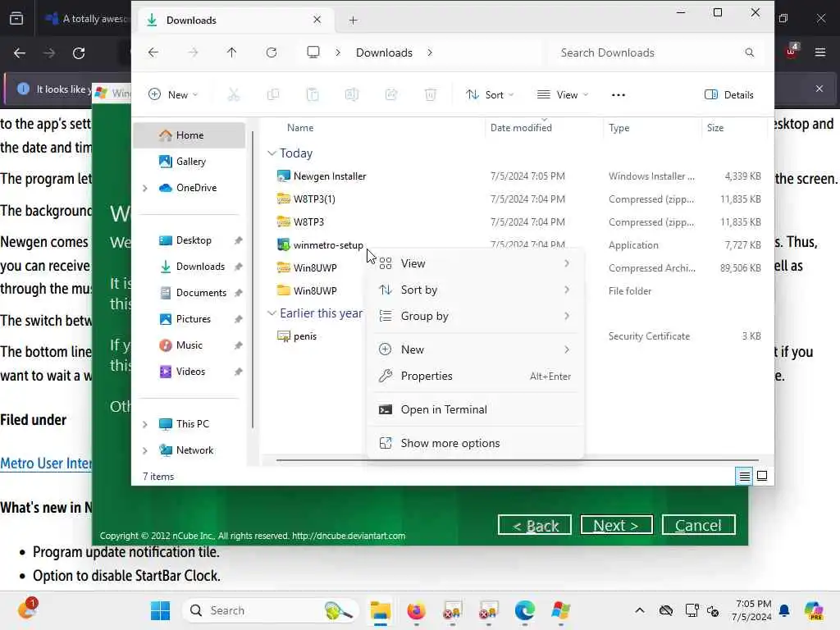Click the Delete trash icon
The height and width of the screenshot is (630, 840).
(430, 95)
